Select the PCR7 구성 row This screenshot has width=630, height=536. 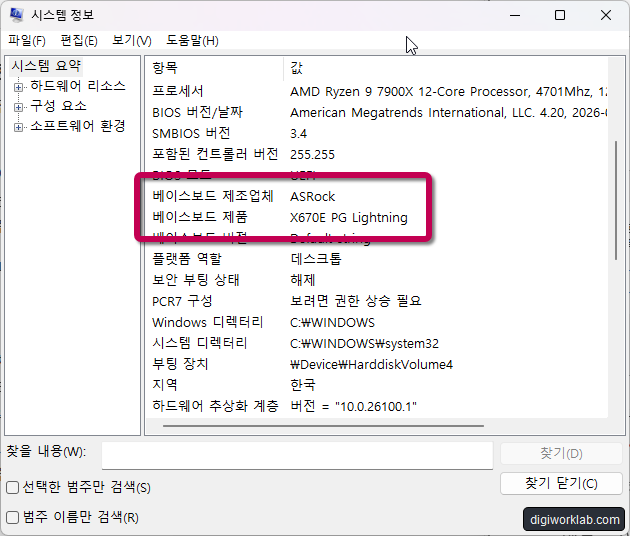pos(182,301)
